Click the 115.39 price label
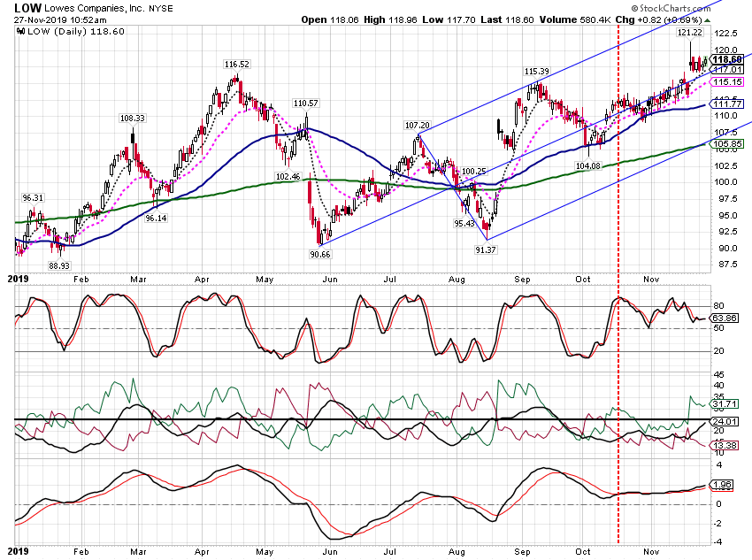Viewport: 752px width, 560px height. pos(537,72)
